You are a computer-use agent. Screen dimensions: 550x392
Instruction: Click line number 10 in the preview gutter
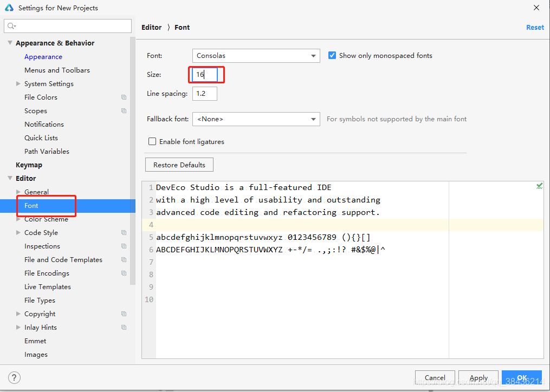click(149, 299)
